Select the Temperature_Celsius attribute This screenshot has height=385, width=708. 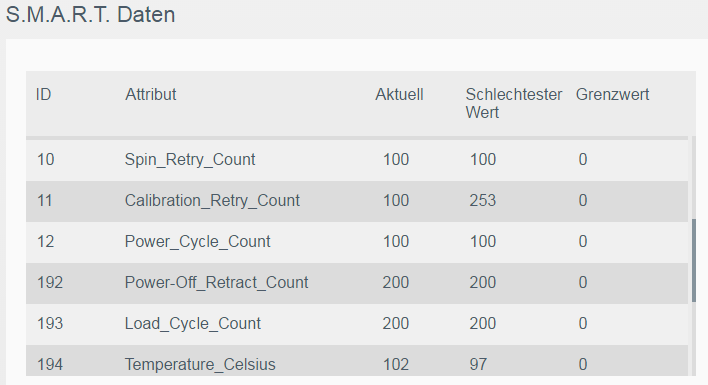click(200, 364)
